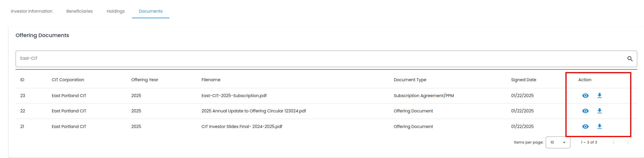Click the Documents tab
Image resolution: width=644 pixels, height=158 pixels.
(x=150, y=11)
